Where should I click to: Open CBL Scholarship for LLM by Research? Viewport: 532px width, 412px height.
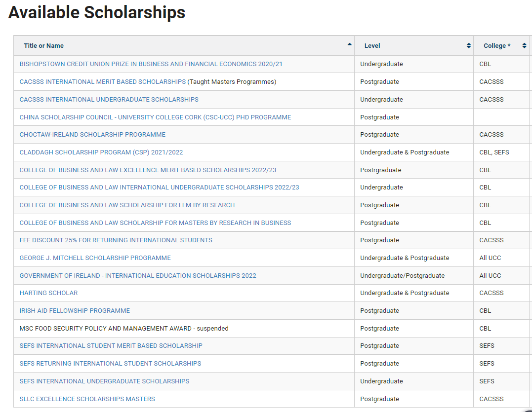(127, 205)
